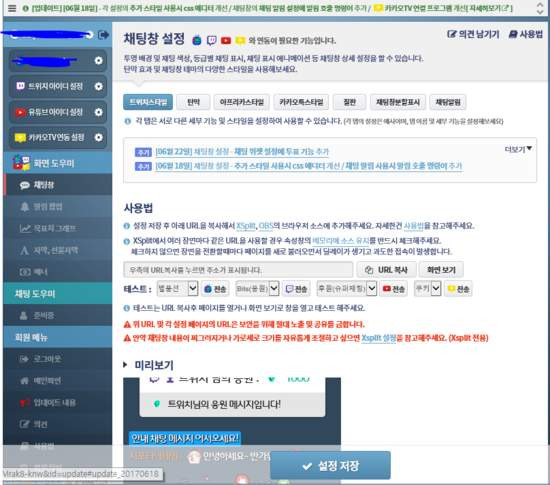Click the 화면 도우미 colorful logo icon
This screenshot has height=485, width=550.
(x=21, y=163)
